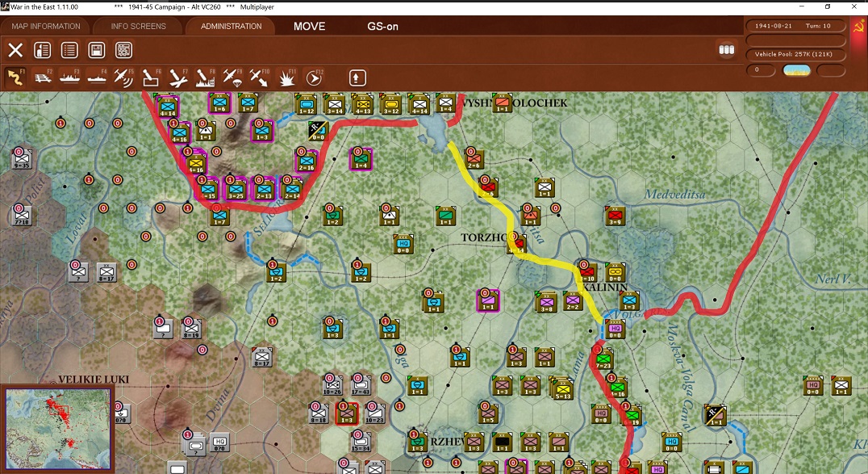This screenshot has width=868, height=474.
Task: Click the F12 end turn arrow icon
Action: (x=314, y=78)
